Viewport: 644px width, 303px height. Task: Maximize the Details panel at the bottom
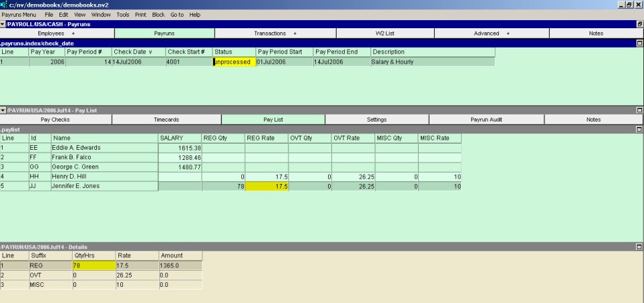[x=639, y=247]
